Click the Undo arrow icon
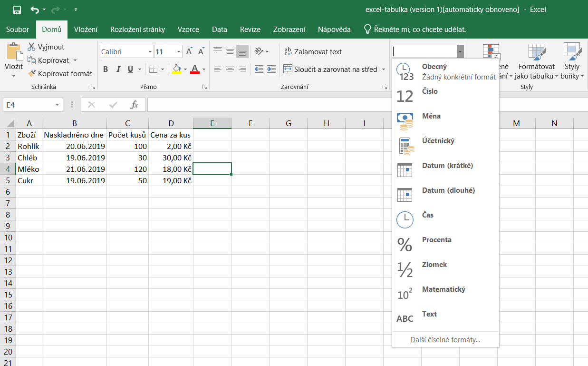 35,10
